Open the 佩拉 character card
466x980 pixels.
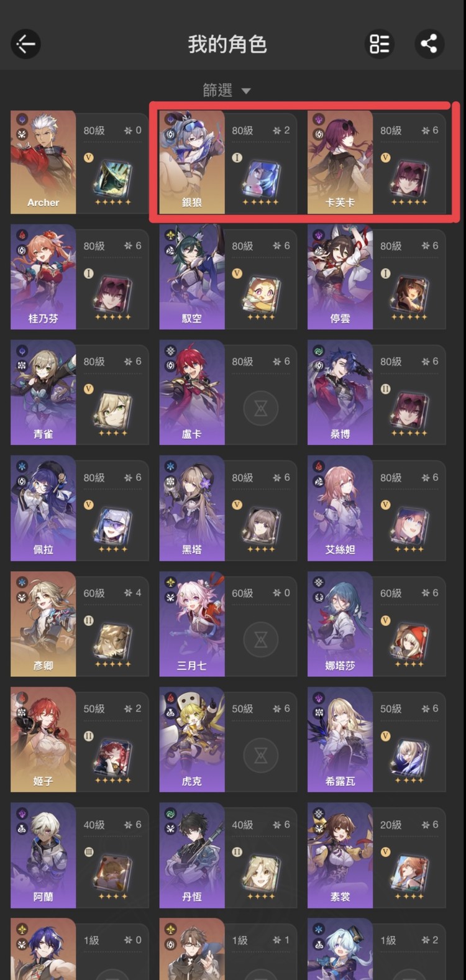(x=80, y=508)
